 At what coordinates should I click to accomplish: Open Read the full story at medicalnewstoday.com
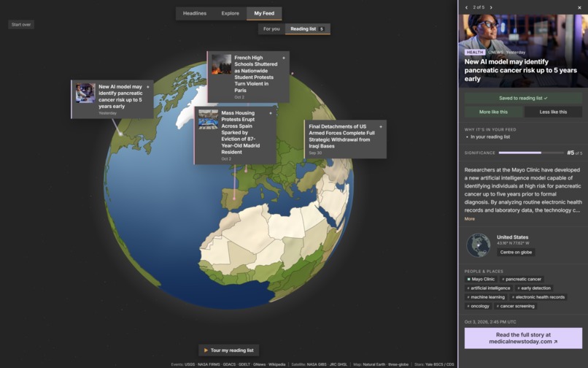pyautogui.click(x=523, y=338)
